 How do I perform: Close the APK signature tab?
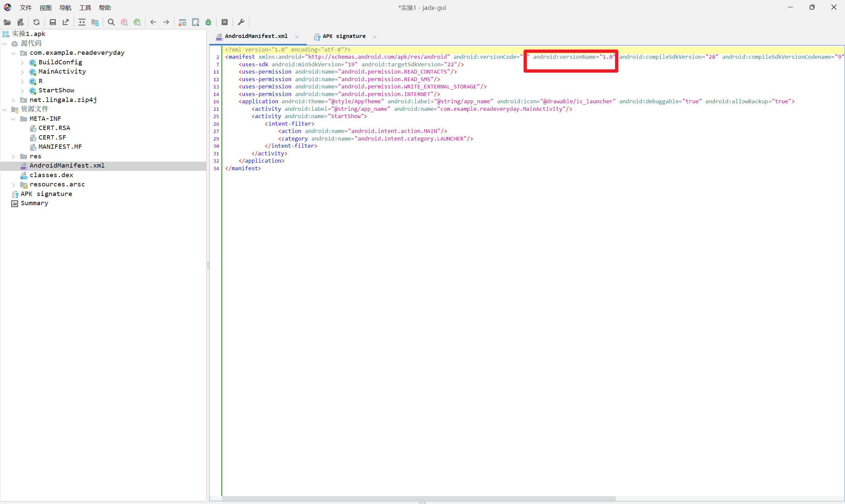pyautogui.click(x=375, y=37)
